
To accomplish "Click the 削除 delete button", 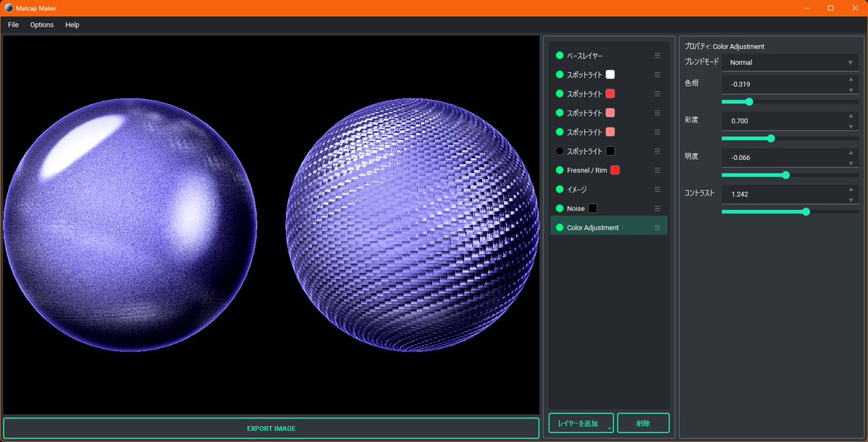I will coord(644,424).
